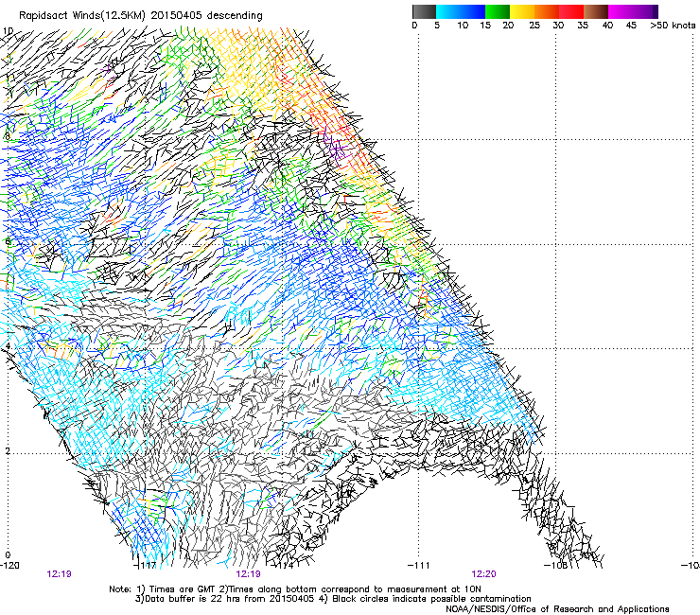Click the "-117" longitude axis label
Image resolution: width=700 pixels, height=615 pixels.
(x=147, y=566)
